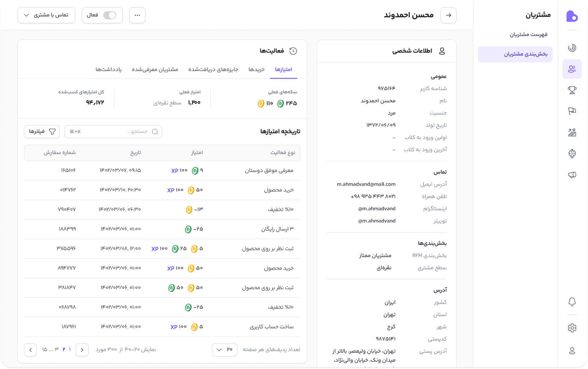Click the search magnifier icon
588x369 pixels.
[x=155, y=132]
